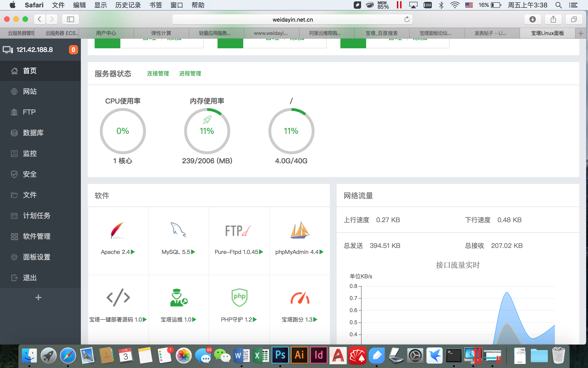This screenshot has height=368, width=588.
Task: Open Safari 书签 menu
Action: (155, 5)
